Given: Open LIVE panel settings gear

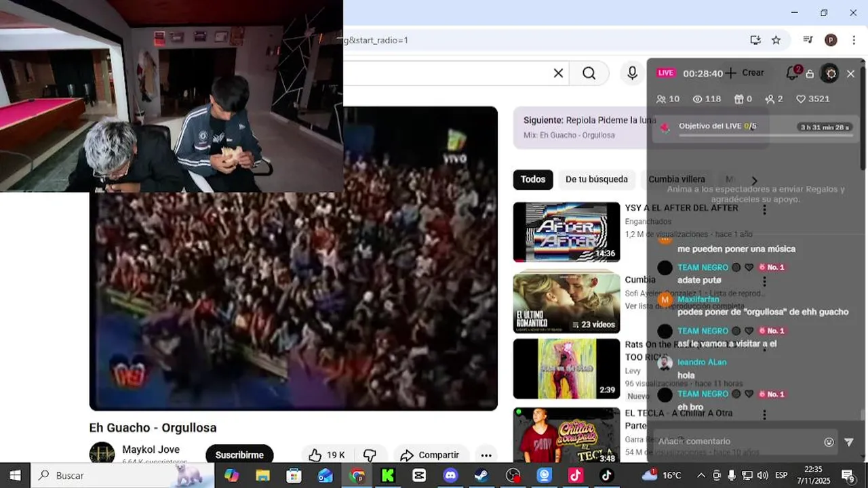Looking at the screenshot, I should click(831, 73).
